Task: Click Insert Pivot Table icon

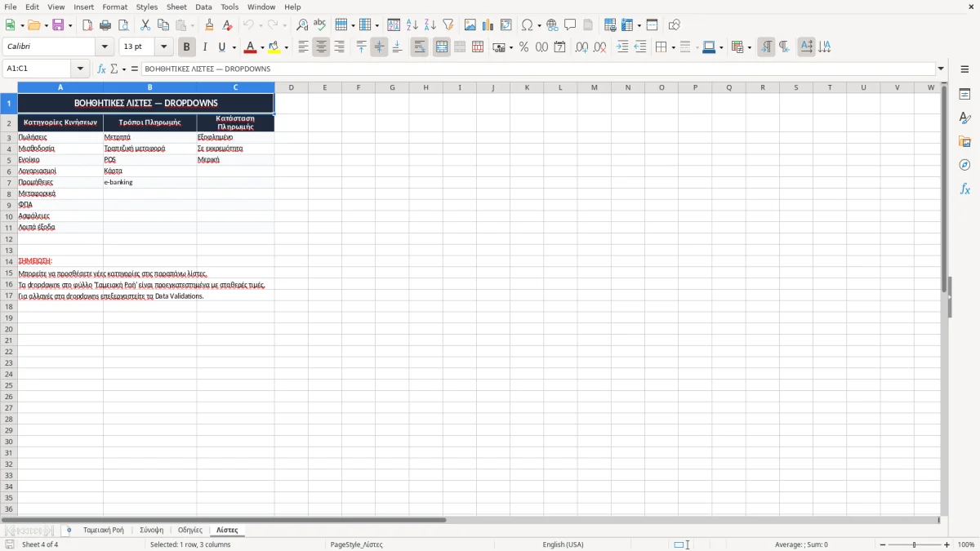Action: point(506,25)
